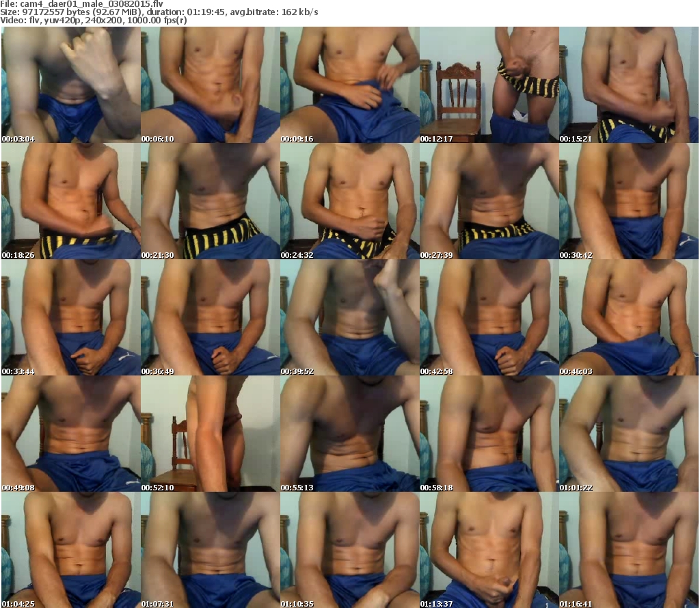The width and height of the screenshot is (700, 608).
Task: Pick the frame at 01:10:35
Action: click(350, 550)
